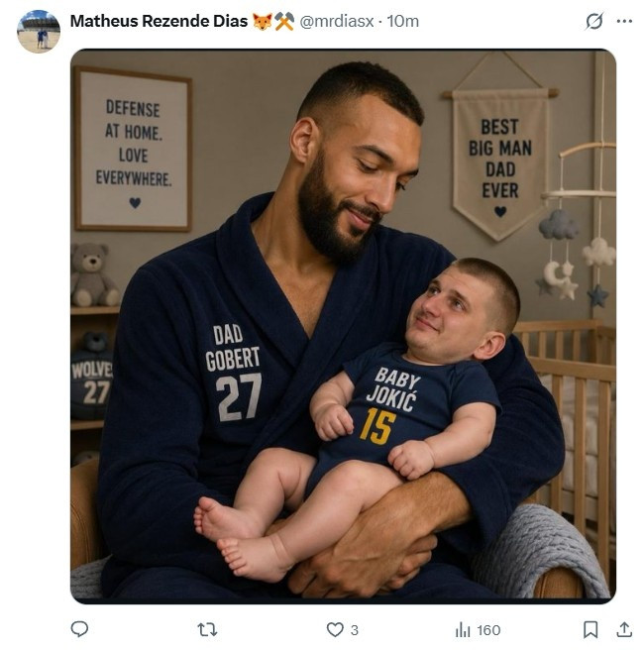The width and height of the screenshot is (644, 652).
Task: Click the hammer and pick emoji
Action: click(284, 21)
